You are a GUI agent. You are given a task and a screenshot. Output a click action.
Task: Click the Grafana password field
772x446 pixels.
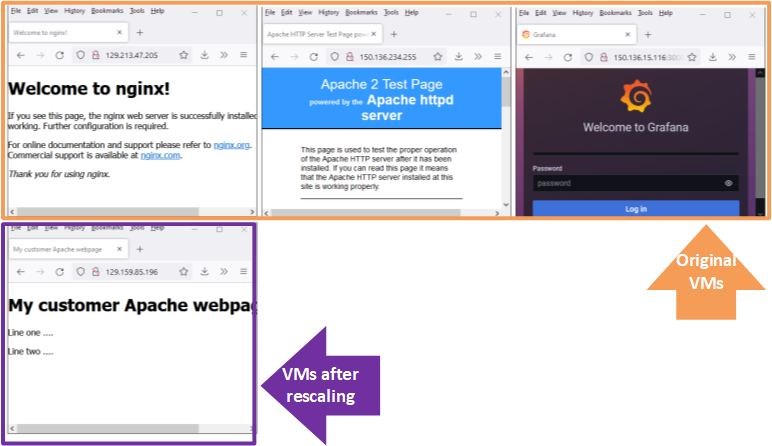click(x=636, y=183)
